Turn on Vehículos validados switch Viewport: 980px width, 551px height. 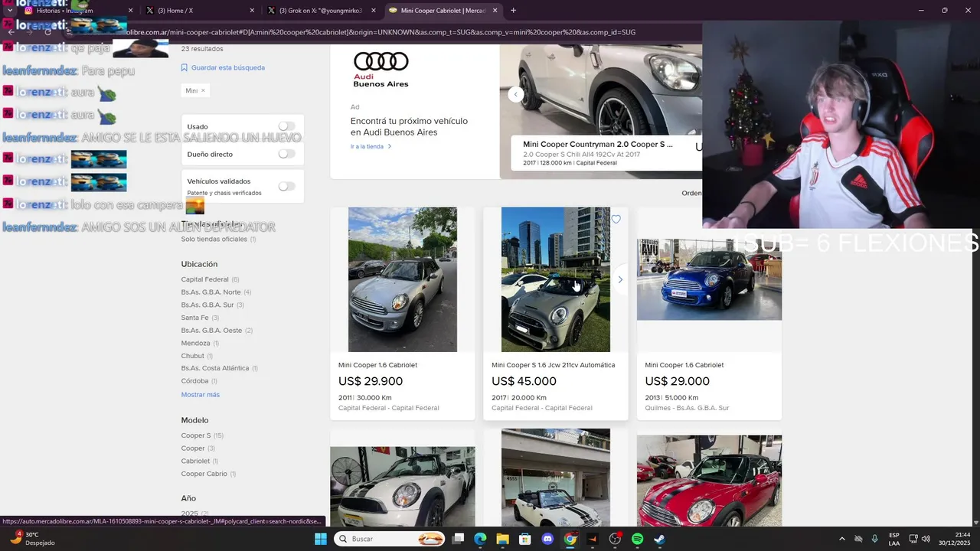[286, 186]
